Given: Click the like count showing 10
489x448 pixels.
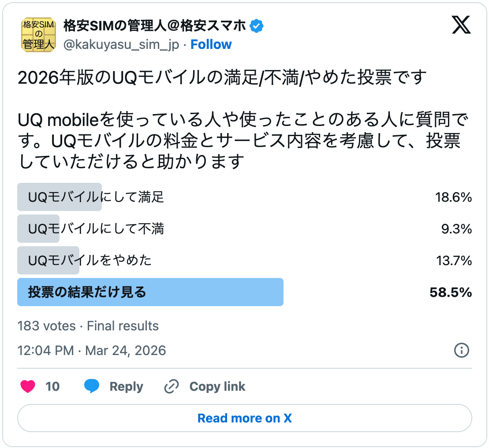Looking at the screenshot, I should (53, 386).
